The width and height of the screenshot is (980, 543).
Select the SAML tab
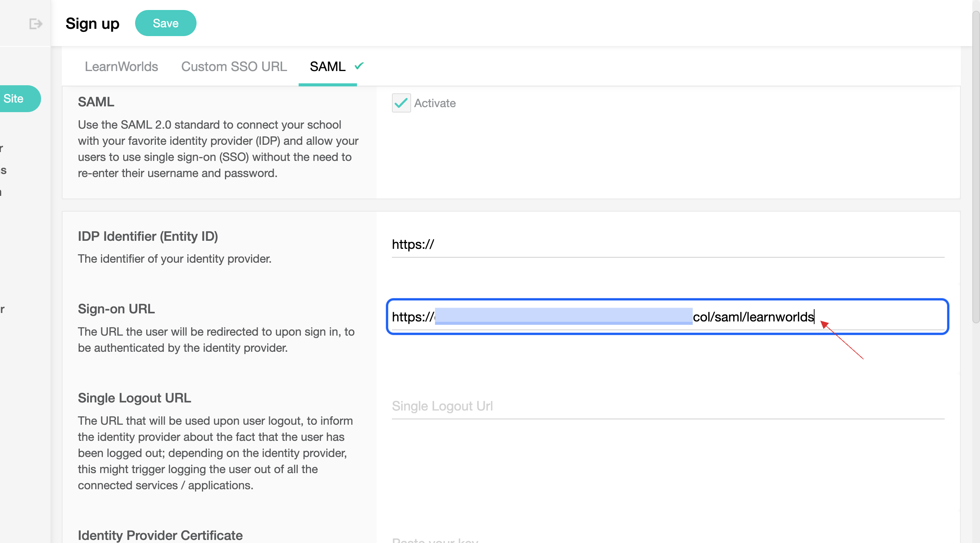pos(328,66)
